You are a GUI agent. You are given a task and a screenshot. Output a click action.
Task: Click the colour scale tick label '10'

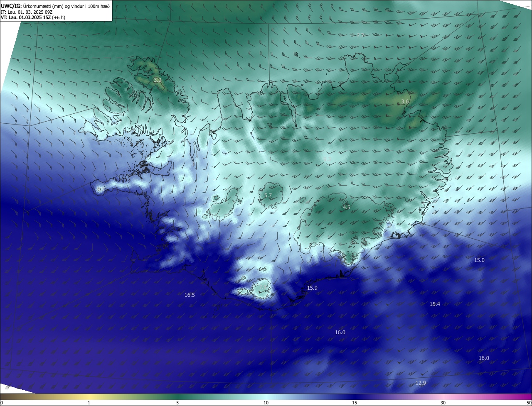tap(266, 403)
